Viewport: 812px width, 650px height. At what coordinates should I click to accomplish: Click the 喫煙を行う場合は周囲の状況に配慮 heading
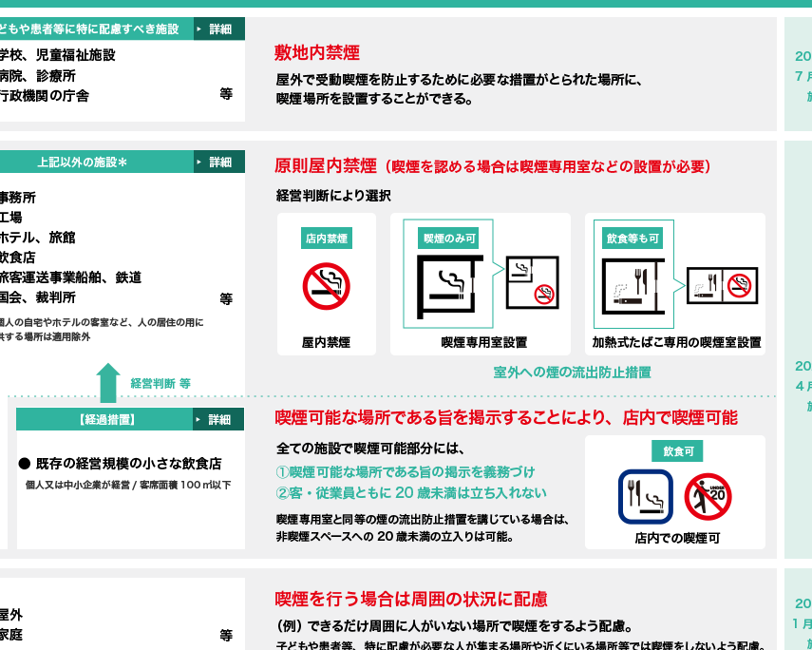pos(410,599)
